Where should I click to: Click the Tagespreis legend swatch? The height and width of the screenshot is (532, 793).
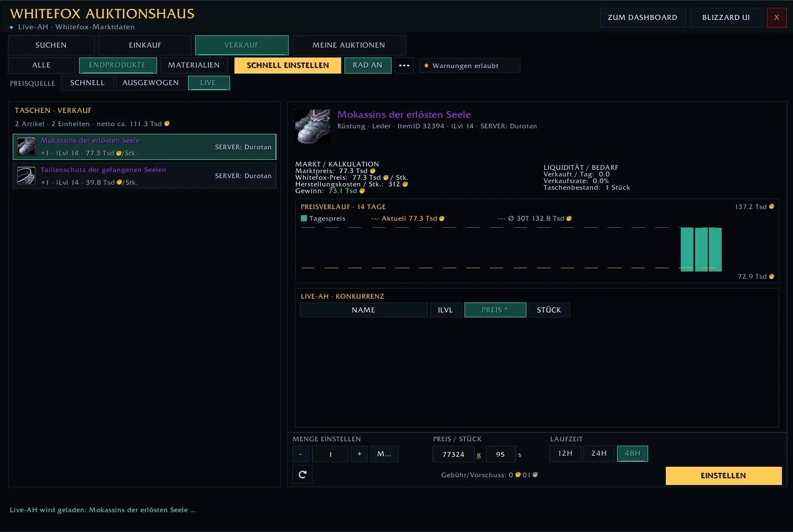(x=304, y=218)
